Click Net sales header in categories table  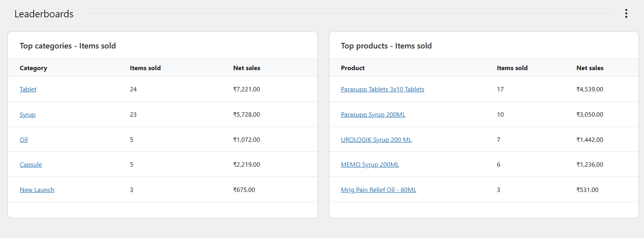(247, 68)
